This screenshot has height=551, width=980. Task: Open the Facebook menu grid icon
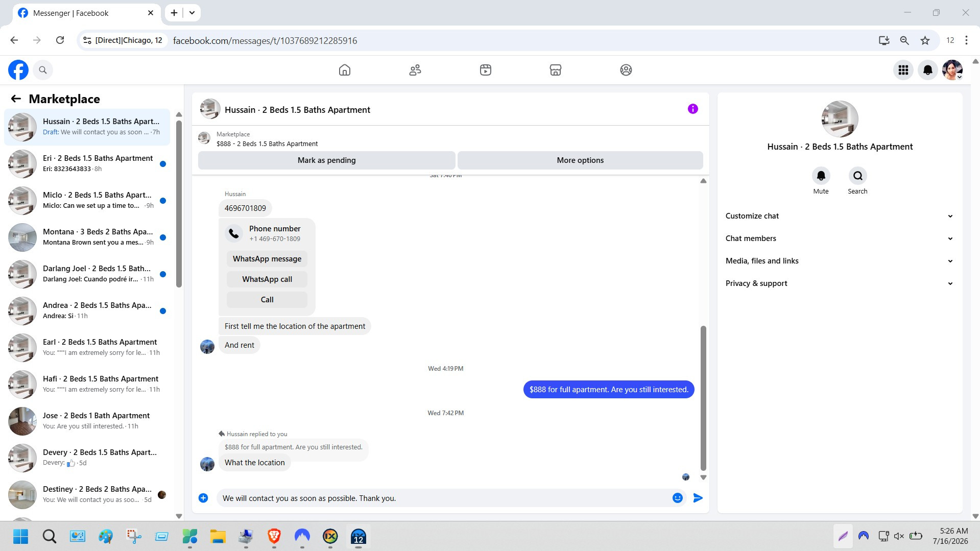point(903,70)
